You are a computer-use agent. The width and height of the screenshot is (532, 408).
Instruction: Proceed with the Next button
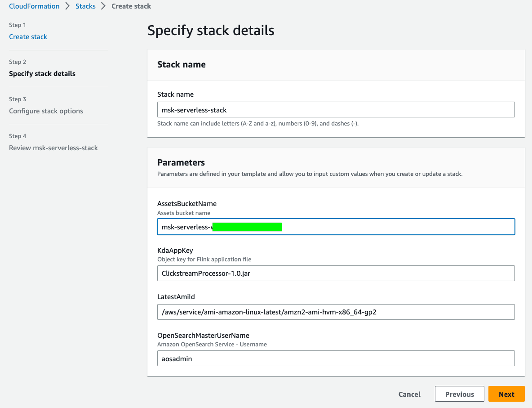click(x=506, y=394)
